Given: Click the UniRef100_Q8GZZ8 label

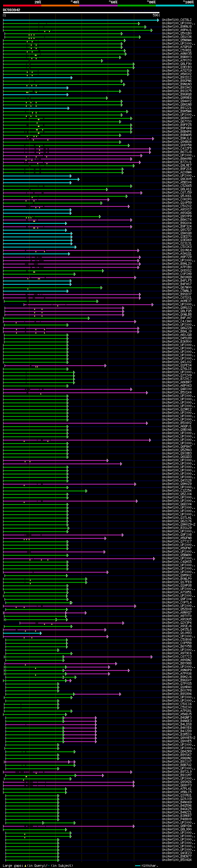Looking at the screenshot, I should click(177, 328).
